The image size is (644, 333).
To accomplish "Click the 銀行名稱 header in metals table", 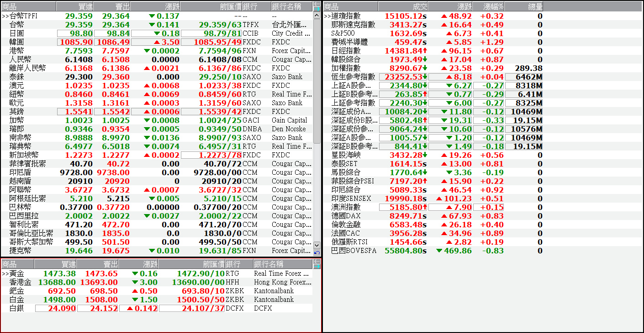I will [283, 264].
